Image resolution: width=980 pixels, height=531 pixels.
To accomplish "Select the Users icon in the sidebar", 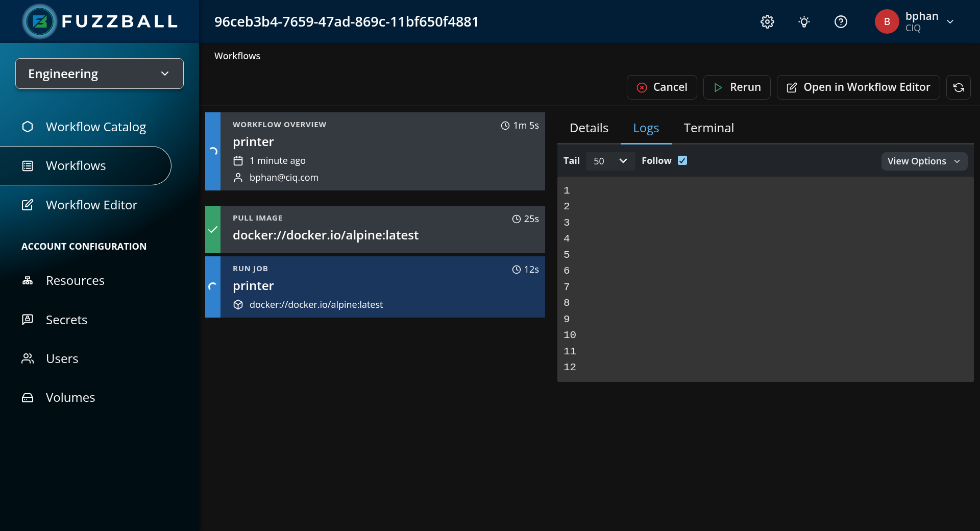I will click(x=28, y=358).
